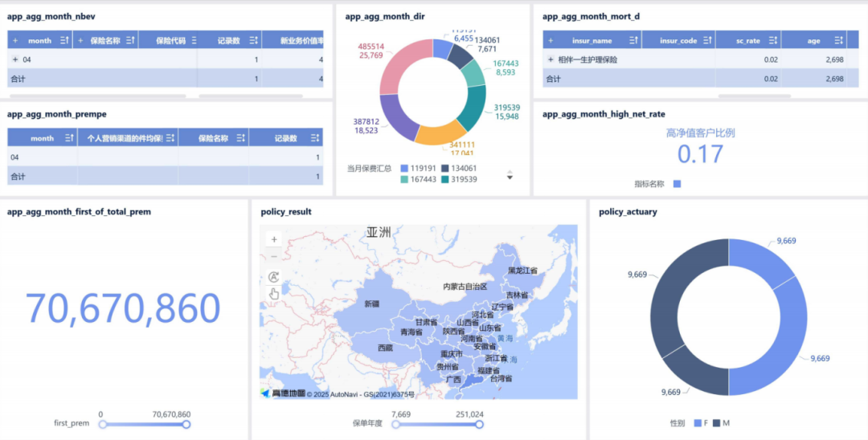Reset the map view with the rotate icon
Viewport: 868px width, 440px height.
(x=274, y=277)
